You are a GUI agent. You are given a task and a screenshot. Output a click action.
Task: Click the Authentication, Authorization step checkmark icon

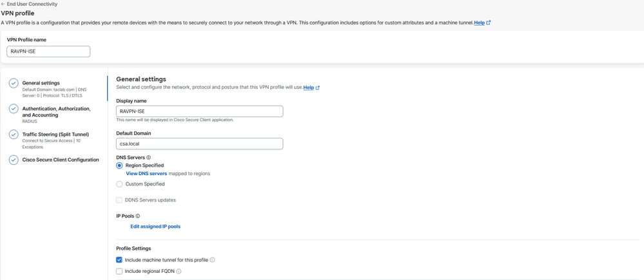(x=14, y=109)
